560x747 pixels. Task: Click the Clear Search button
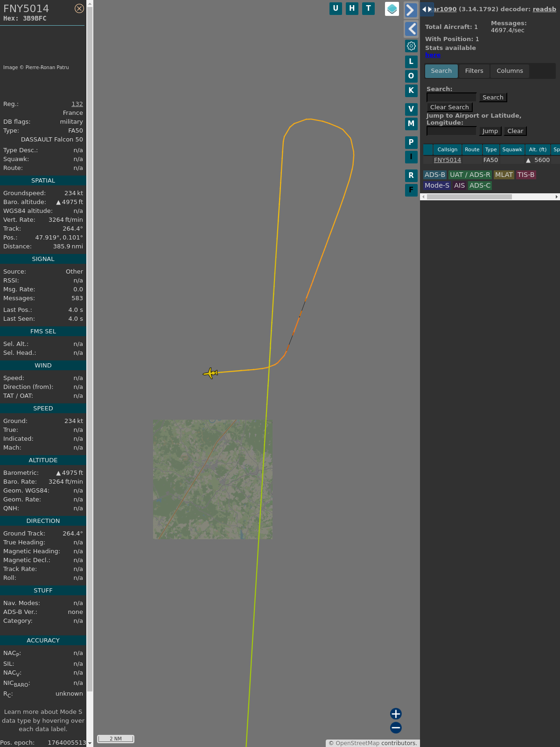449,107
